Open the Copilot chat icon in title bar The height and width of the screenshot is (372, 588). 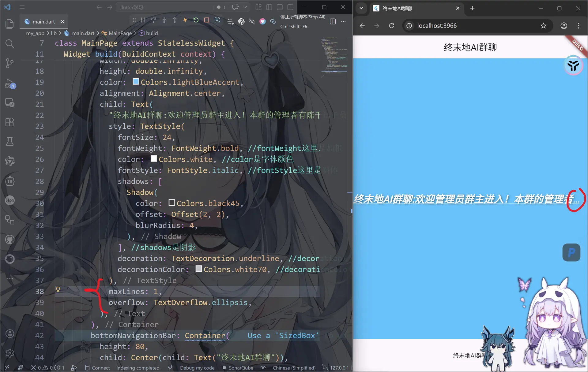(235, 7)
